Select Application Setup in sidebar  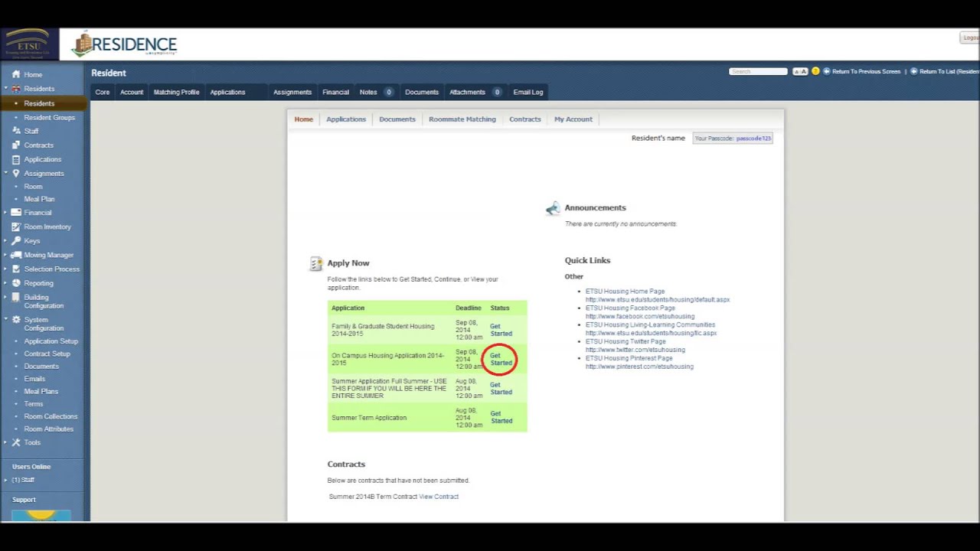click(51, 341)
